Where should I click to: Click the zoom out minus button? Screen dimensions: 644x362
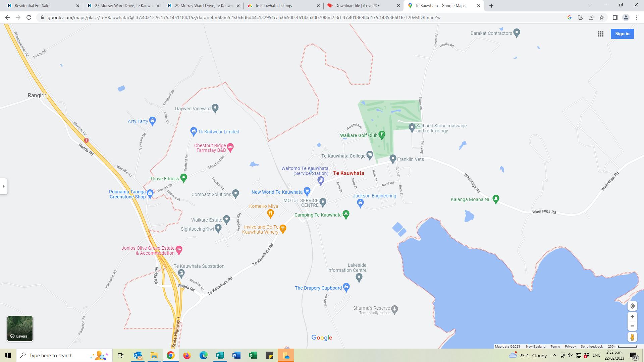pos(632,326)
